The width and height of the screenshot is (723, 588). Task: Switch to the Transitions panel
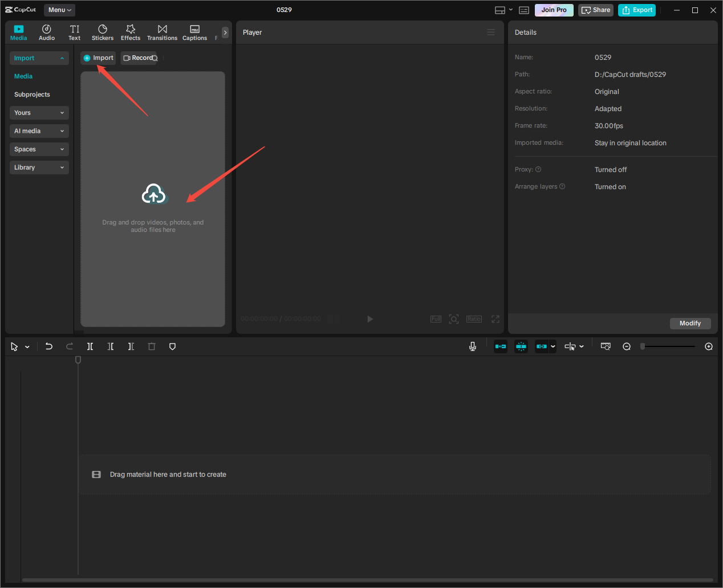pyautogui.click(x=162, y=32)
